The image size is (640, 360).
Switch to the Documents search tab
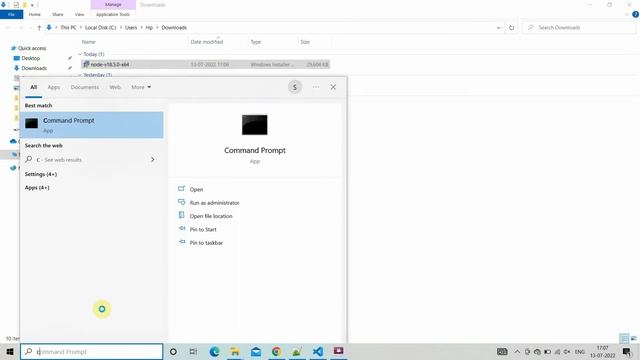[84, 87]
